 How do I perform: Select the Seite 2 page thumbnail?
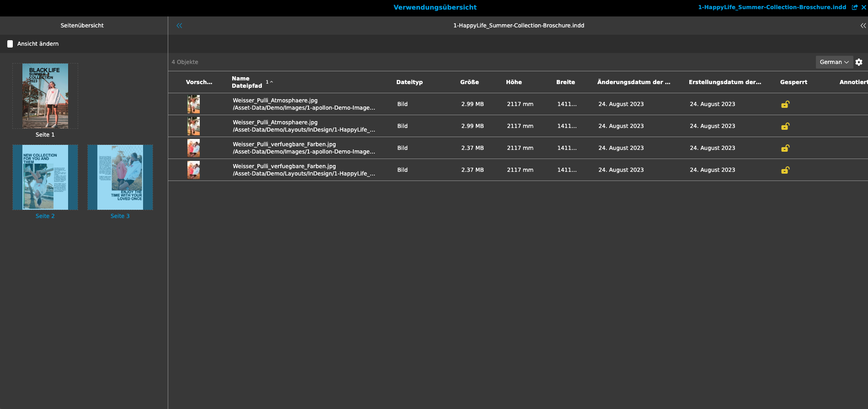pos(45,177)
